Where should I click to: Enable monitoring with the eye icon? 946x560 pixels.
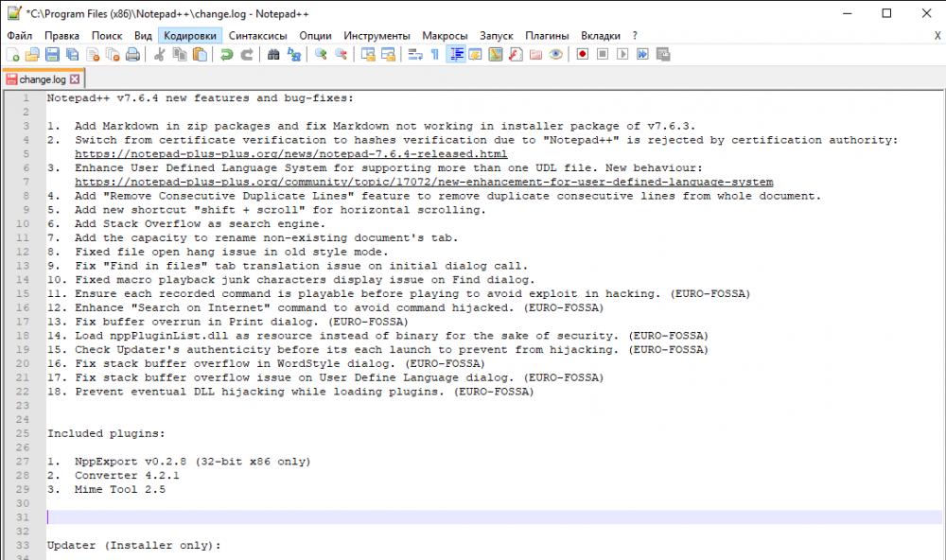pos(557,54)
